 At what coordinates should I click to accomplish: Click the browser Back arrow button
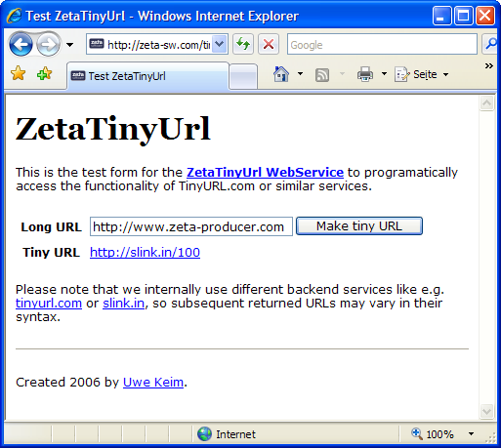coord(21,44)
